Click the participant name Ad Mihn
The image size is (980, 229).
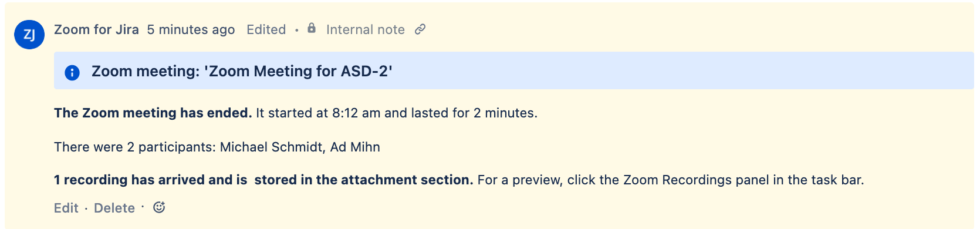point(355,147)
